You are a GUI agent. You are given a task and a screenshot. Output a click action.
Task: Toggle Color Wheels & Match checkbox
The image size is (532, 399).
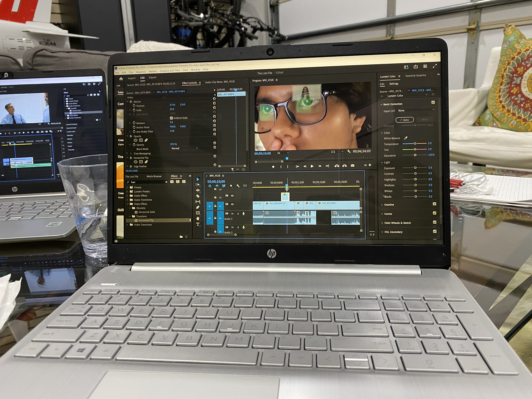click(x=435, y=222)
